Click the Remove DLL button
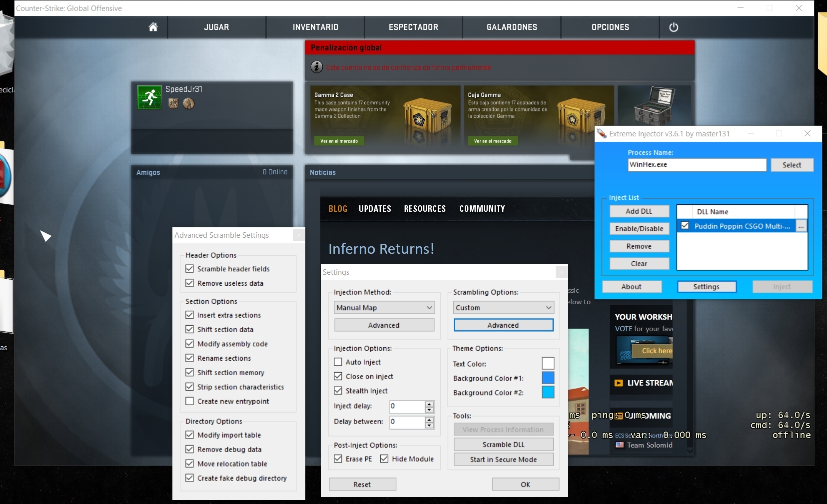Image resolution: width=827 pixels, height=504 pixels. pos(639,246)
